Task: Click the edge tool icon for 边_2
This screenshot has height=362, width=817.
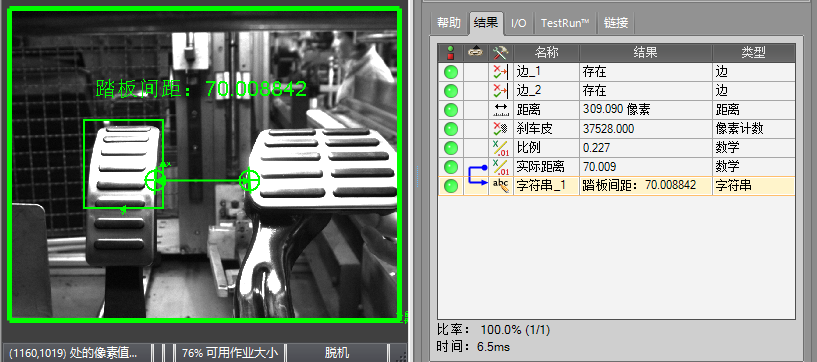Action: coord(501,91)
